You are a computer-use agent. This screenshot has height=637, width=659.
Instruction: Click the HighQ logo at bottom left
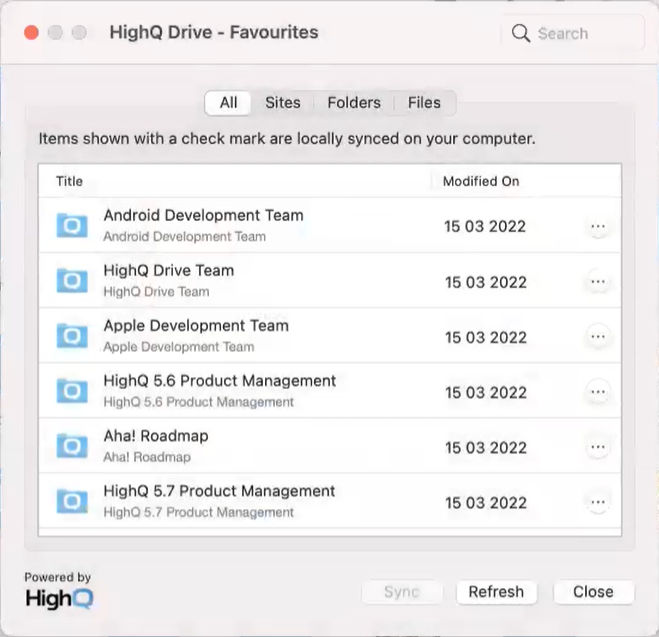59,598
